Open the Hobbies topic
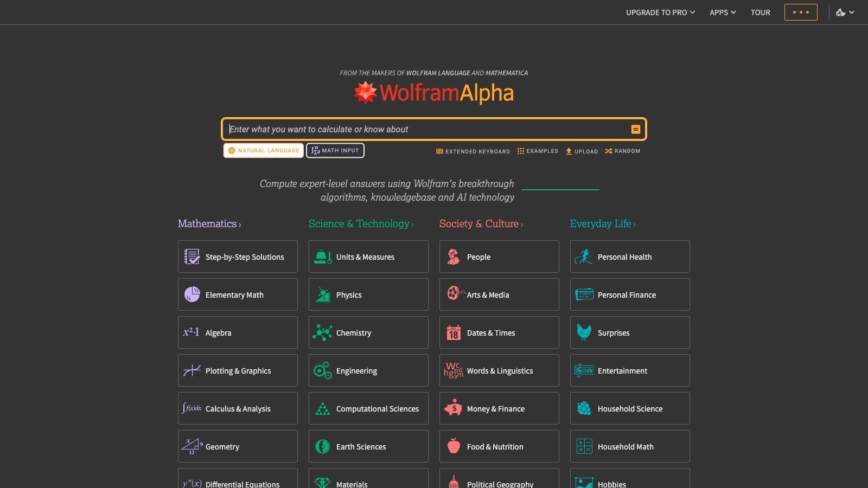 click(x=630, y=478)
